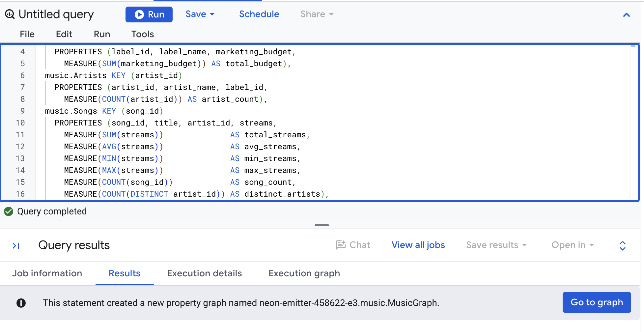Open the Tools menu
644x332 pixels.
[x=143, y=34]
